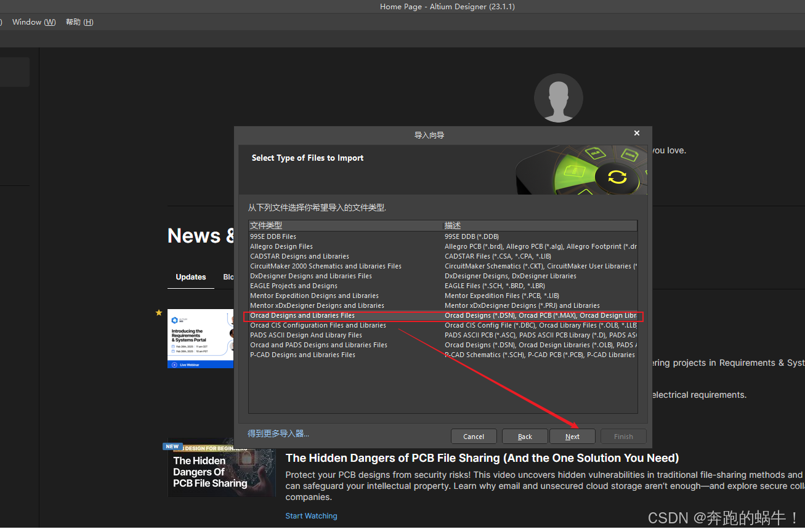
Task: Select Mentor Expedition Designs and Libraries
Action: [443, 296]
